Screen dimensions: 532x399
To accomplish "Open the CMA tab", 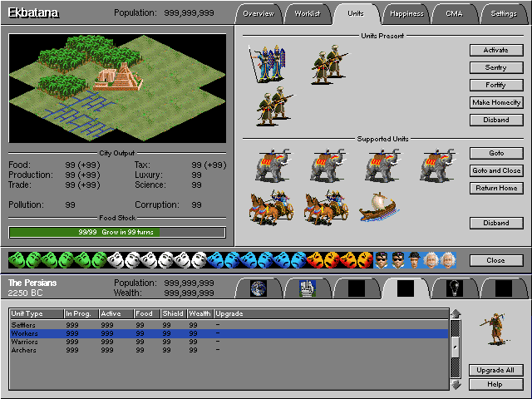I will pos(455,13).
